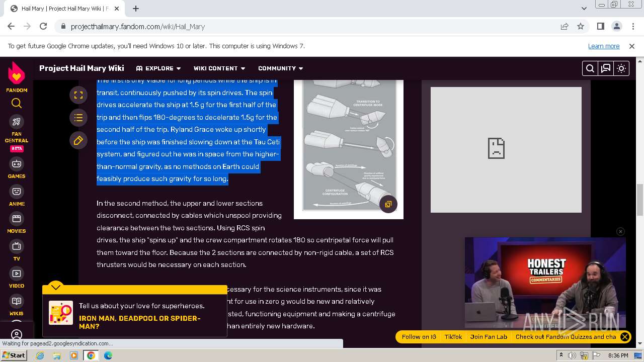Toggle Chrome side panel
The image size is (644, 362).
(600, 26)
